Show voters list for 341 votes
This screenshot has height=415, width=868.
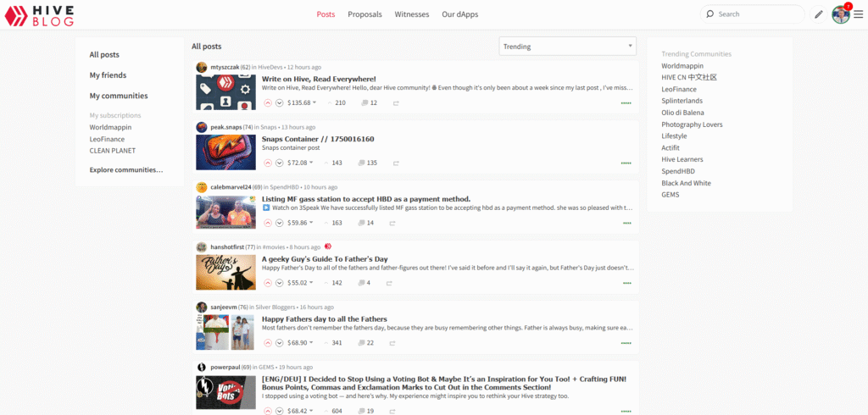point(335,343)
